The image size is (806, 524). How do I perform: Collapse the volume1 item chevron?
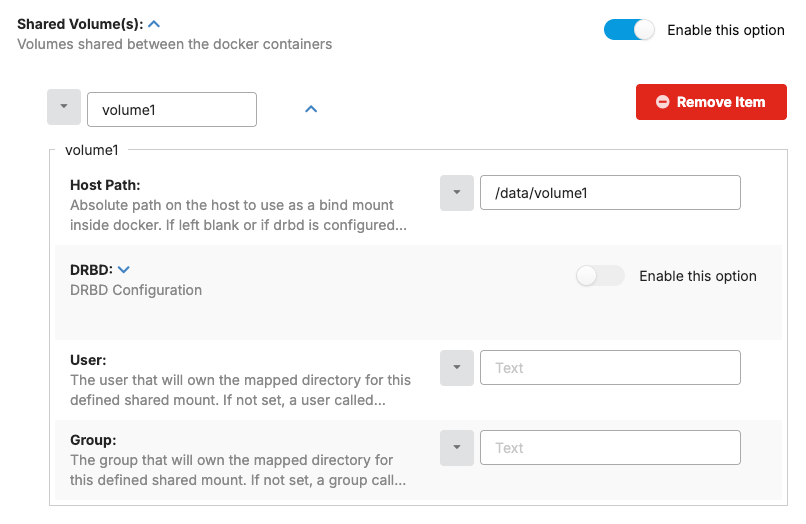pos(311,109)
